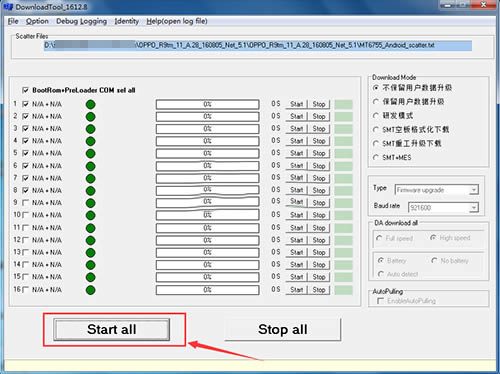Click the Start all button

[112, 329]
